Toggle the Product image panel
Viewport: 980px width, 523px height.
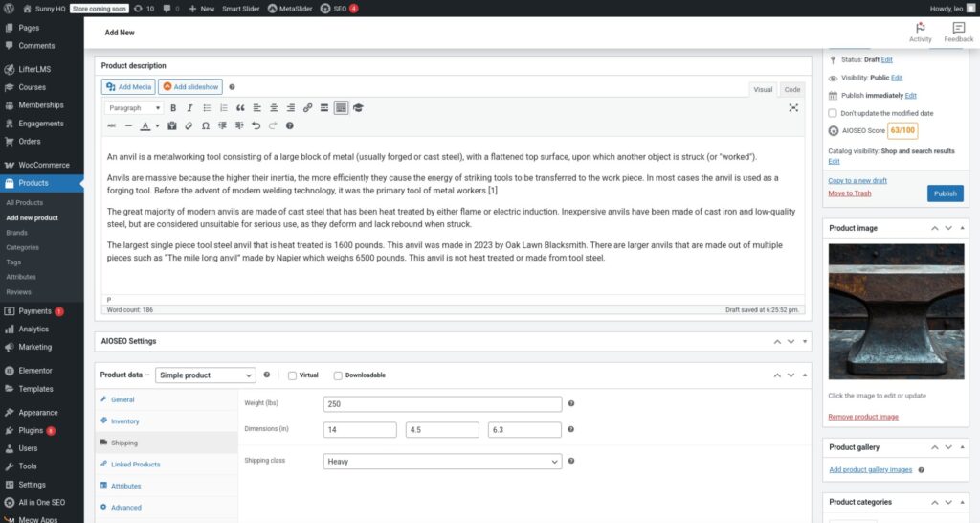click(963, 228)
